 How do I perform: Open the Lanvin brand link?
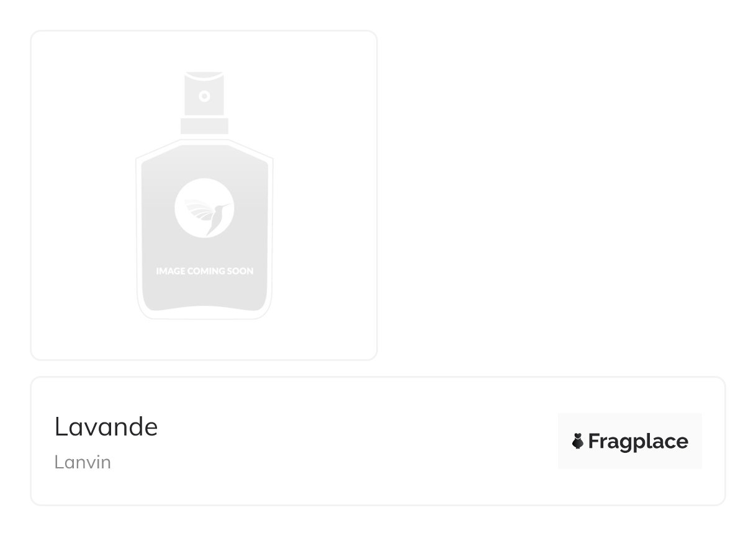[83, 463]
